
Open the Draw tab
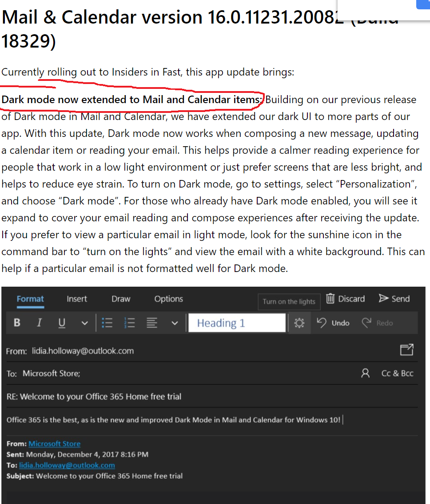[121, 299]
